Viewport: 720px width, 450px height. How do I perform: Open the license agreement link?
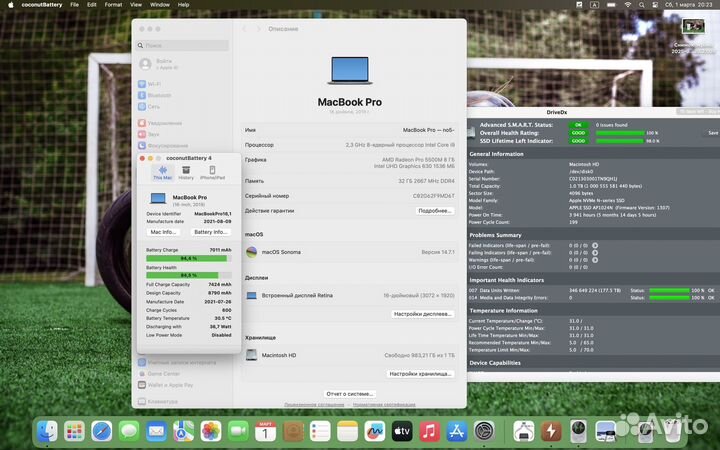click(x=314, y=405)
